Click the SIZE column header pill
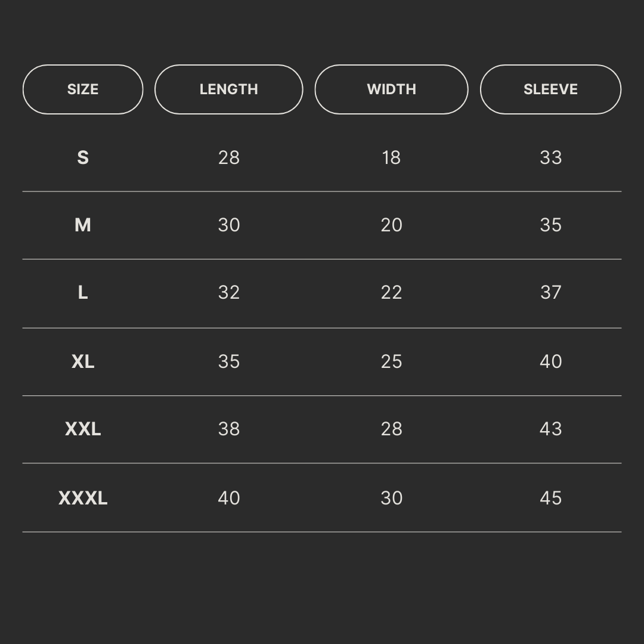This screenshot has height=644, width=644. point(83,89)
